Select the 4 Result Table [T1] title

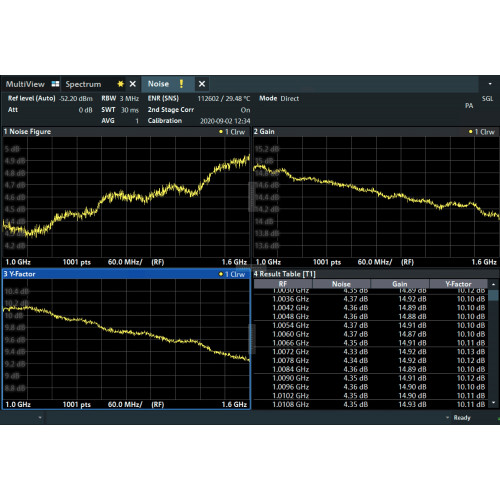(x=284, y=274)
